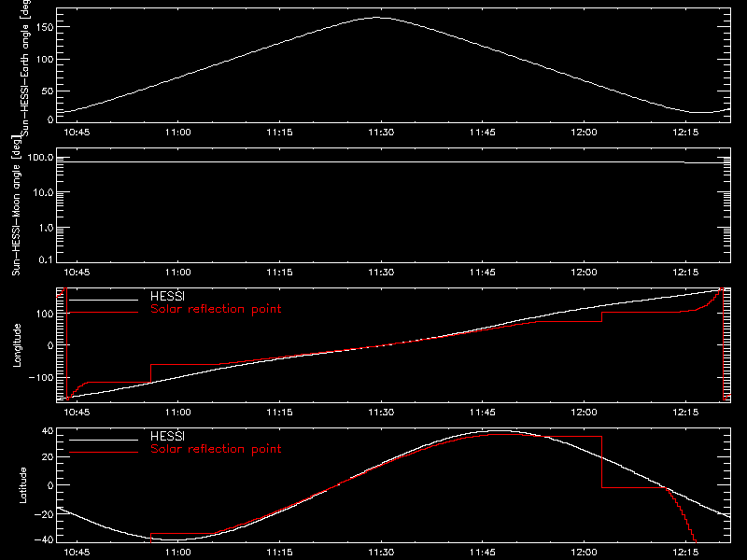Click white HESSI legend line in Longitude plot

coord(104,300)
